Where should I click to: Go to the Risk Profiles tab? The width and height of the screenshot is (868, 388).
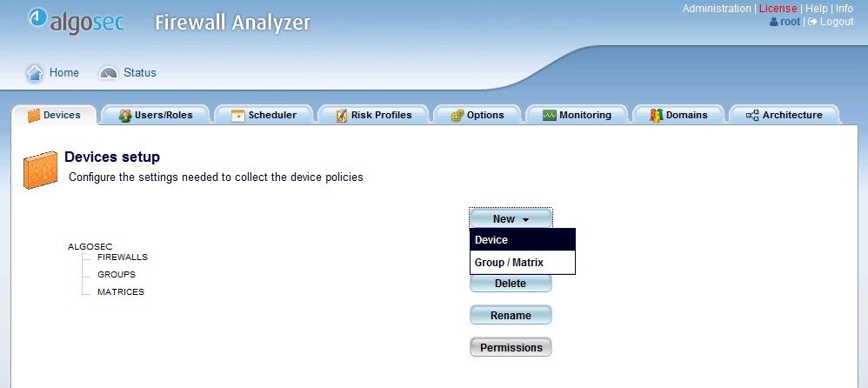pos(374,115)
